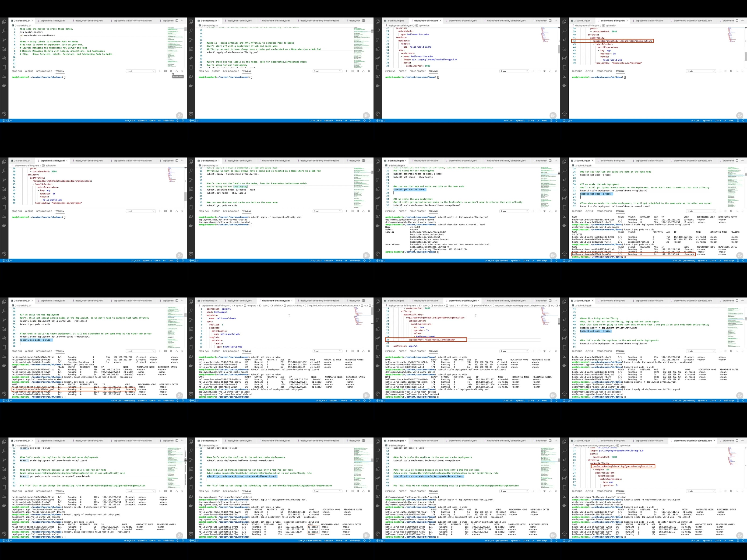
Task: Click Search icon in top-left VS Code window
Action: [4, 31]
